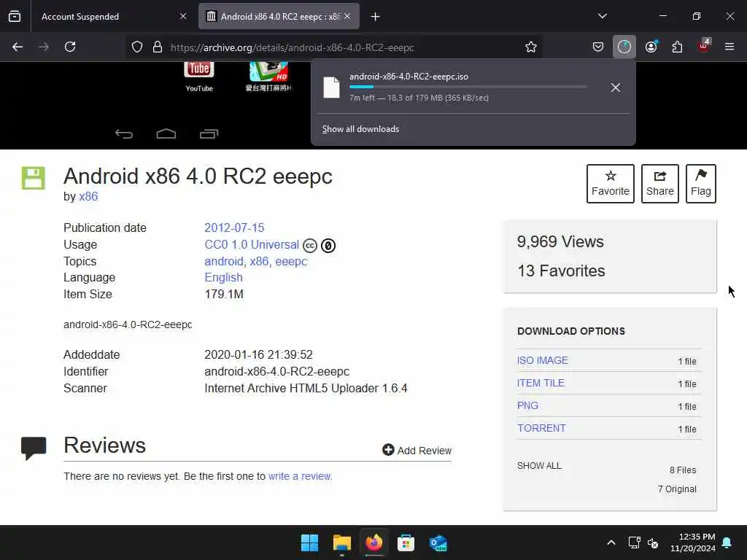
Task: Open CC0 1.0 Universal license link
Action: (252, 245)
